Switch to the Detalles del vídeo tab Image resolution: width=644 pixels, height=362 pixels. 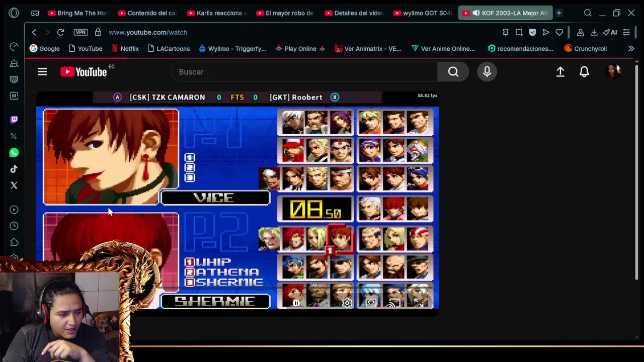coord(355,13)
